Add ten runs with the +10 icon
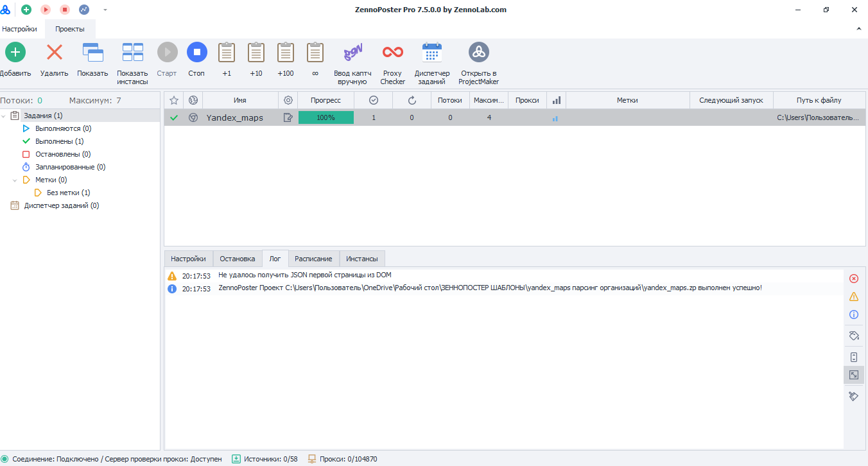The width and height of the screenshot is (868, 466). click(x=256, y=52)
